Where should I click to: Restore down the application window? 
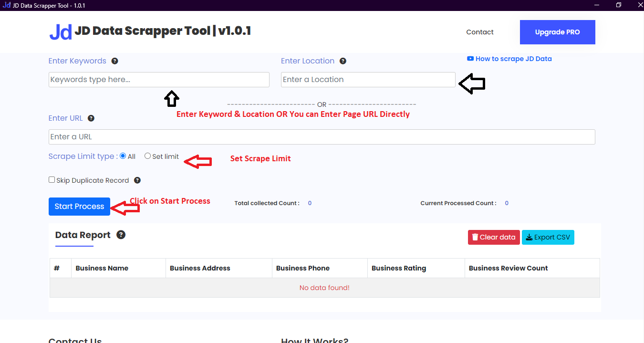[619, 5]
